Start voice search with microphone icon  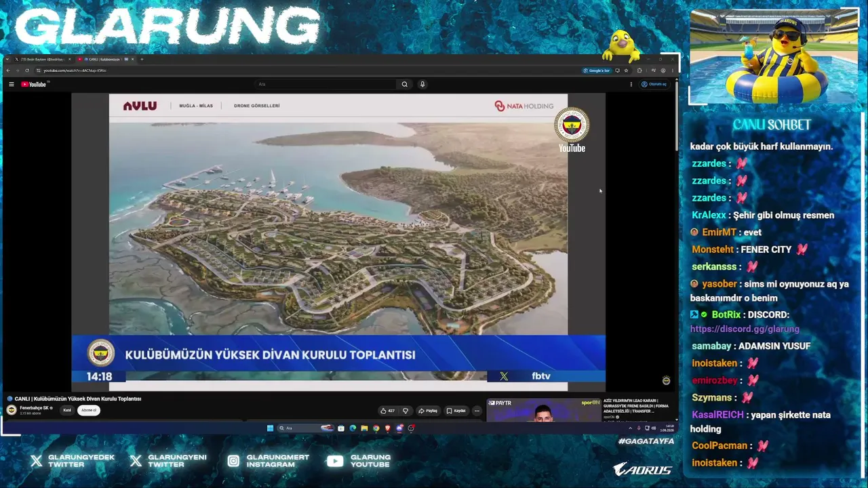[x=422, y=84]
